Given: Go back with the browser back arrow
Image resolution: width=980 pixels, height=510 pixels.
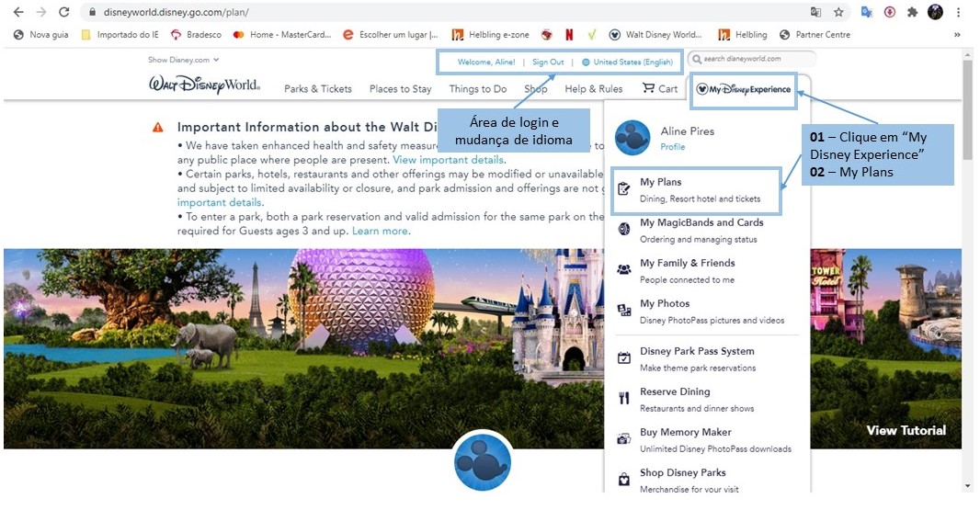Looking at the screenshot, I should [18, 12].
